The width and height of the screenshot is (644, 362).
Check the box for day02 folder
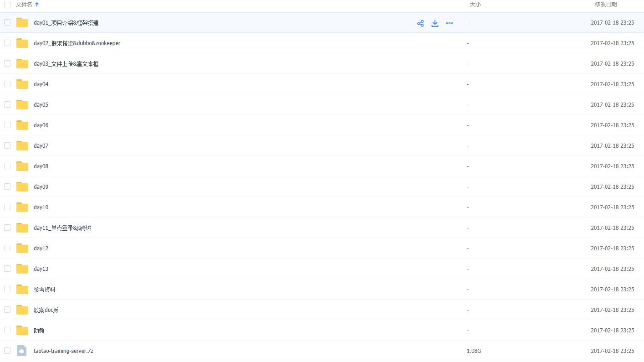[7, 43]
